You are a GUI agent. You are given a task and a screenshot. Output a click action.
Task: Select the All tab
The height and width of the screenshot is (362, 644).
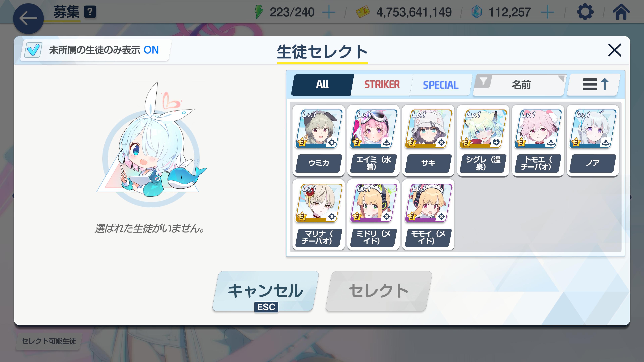click(x=323, y=85)
